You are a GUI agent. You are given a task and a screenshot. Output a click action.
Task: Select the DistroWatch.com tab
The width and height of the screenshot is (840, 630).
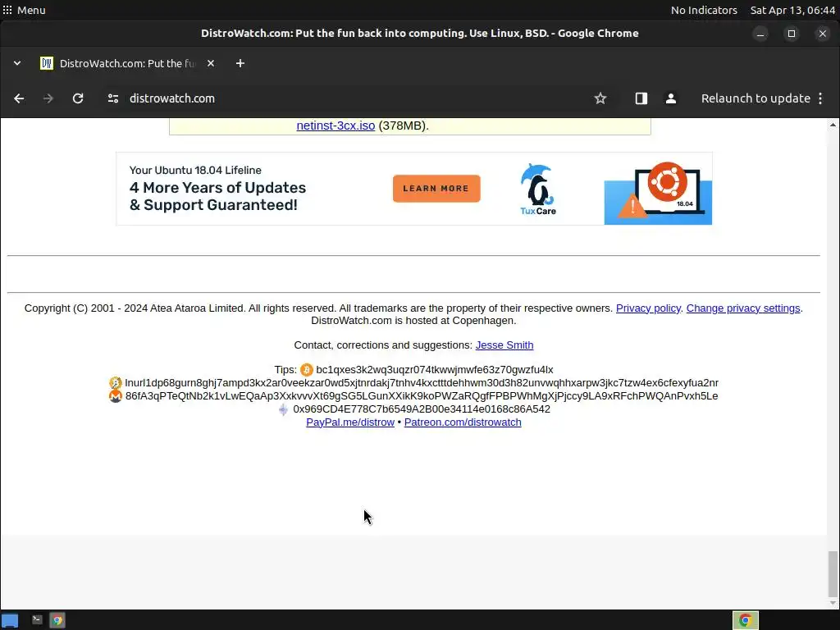tap(127, 63)
